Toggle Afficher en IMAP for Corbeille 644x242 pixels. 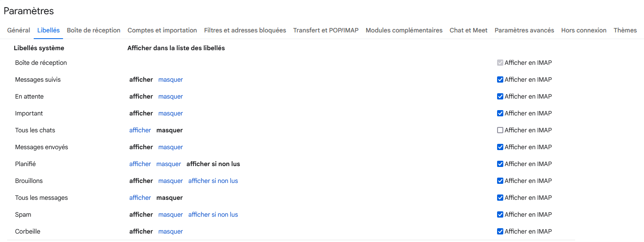[x=500, y=232]
